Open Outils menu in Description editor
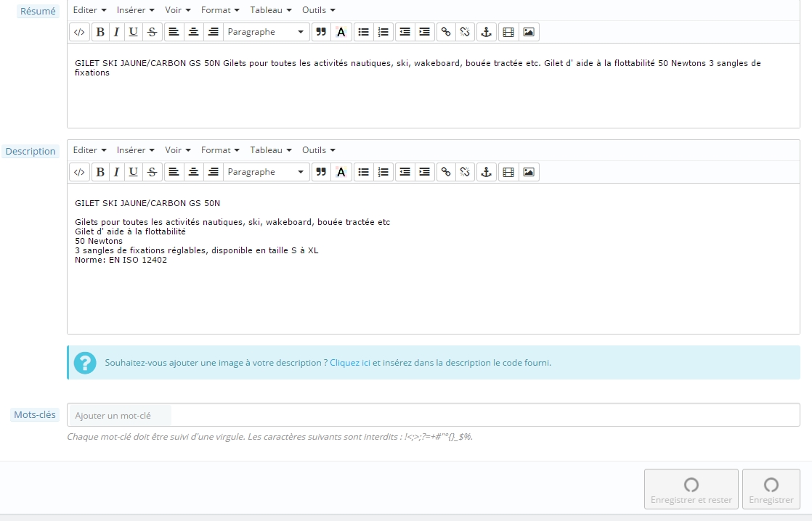 click(319, 150)
